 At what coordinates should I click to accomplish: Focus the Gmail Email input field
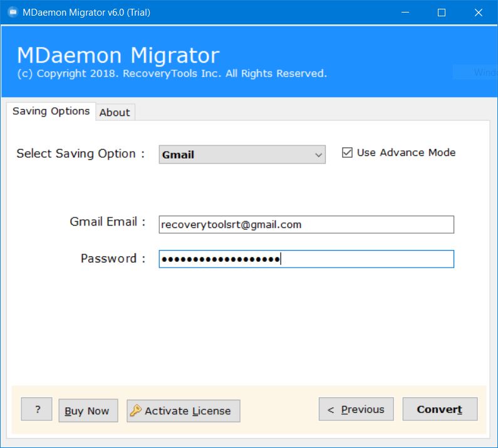point(306,225)
